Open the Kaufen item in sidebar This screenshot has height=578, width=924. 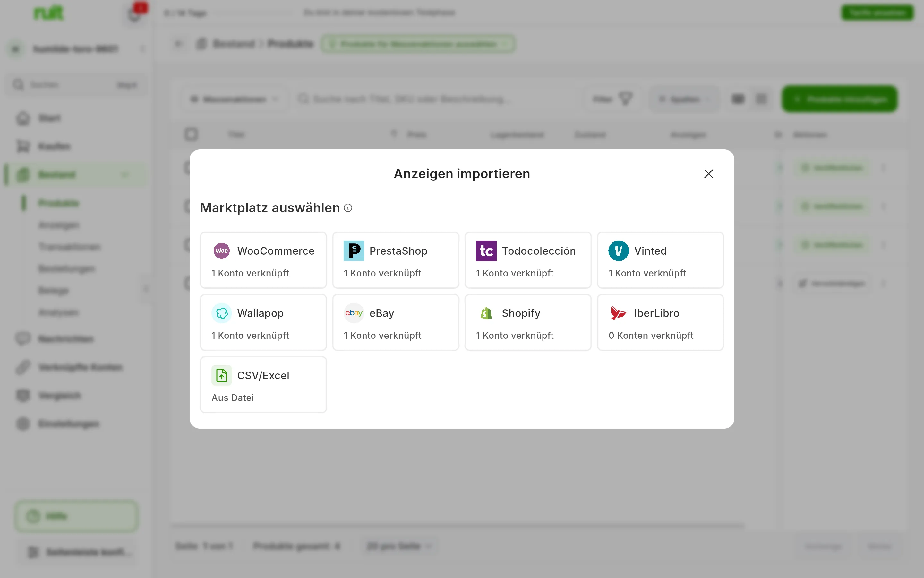coord(76,146)
